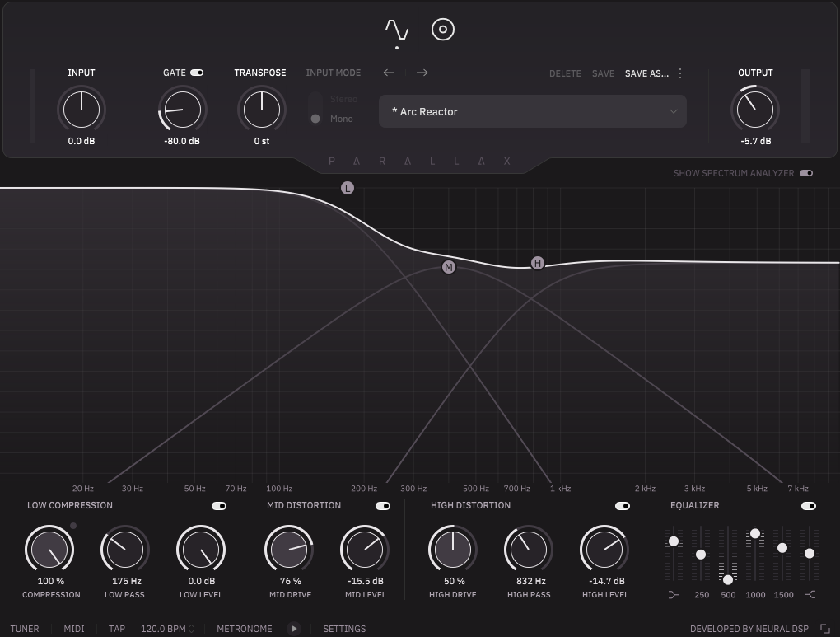Open Settings
The image size is (840, 637).
344,629
